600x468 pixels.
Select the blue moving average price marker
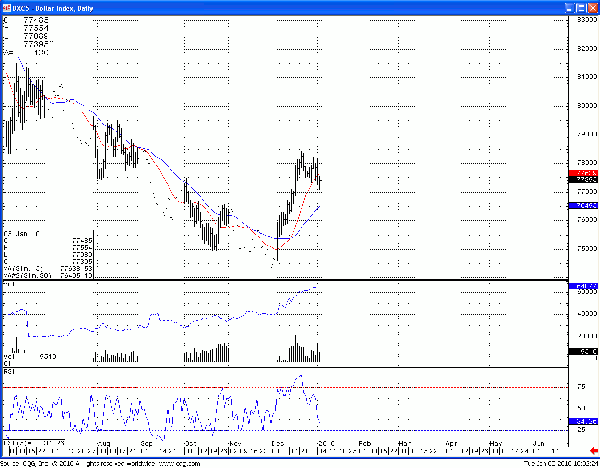click(583, 205)
